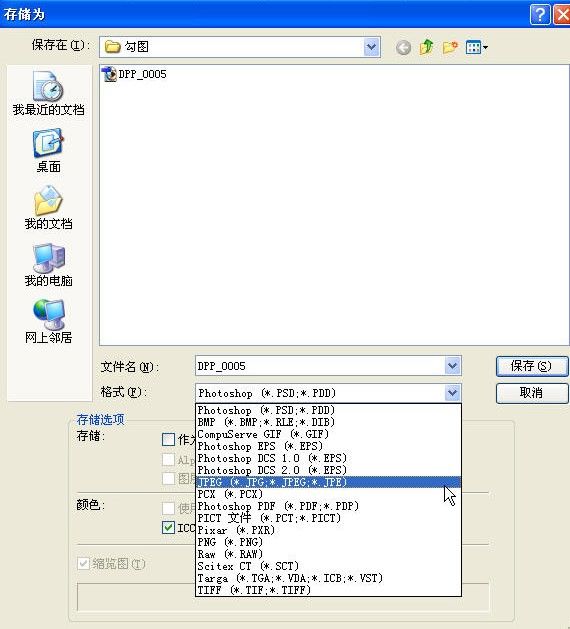This screenshot has height=629, width=570.
Task: Choose PICT 文件 format
Action: click(328, 518)
